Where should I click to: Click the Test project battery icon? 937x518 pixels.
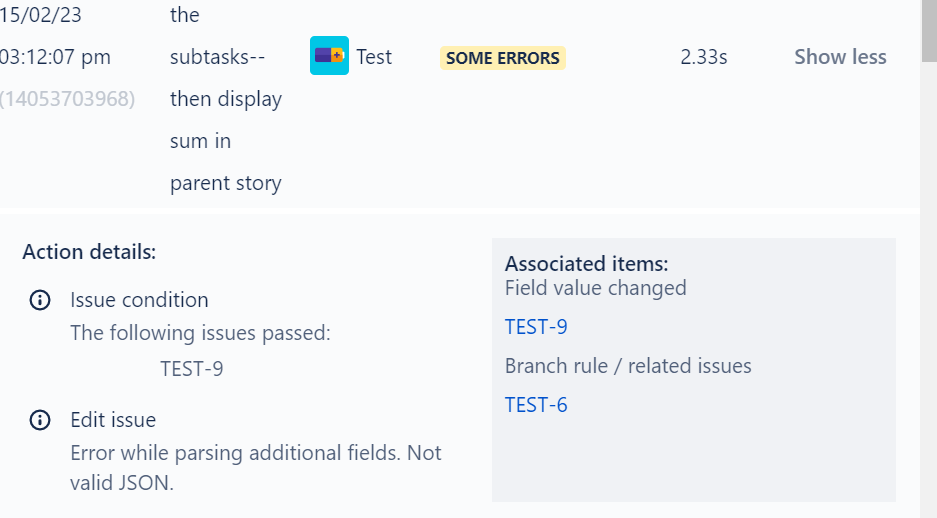(x=329, y=56)
